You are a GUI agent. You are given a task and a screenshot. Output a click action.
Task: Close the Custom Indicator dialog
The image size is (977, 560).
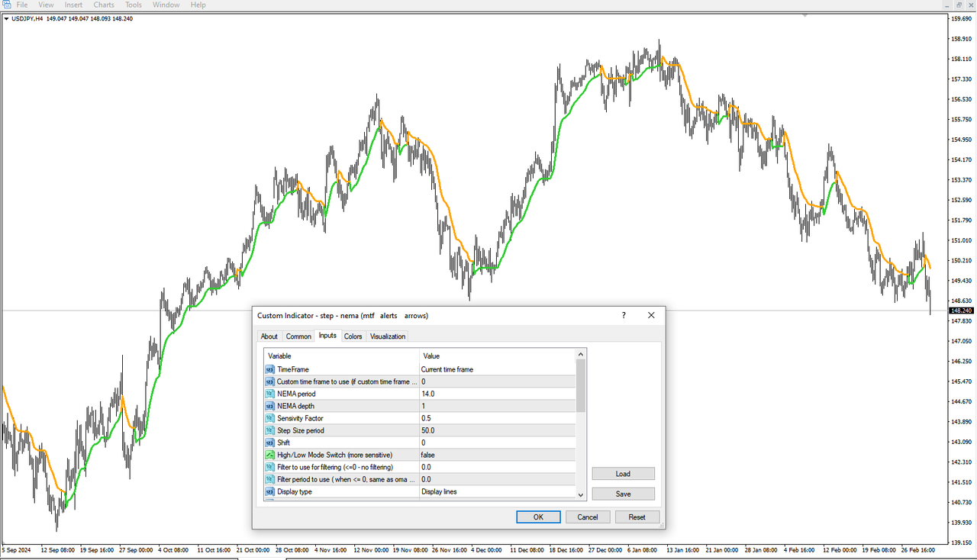[651, 315]
